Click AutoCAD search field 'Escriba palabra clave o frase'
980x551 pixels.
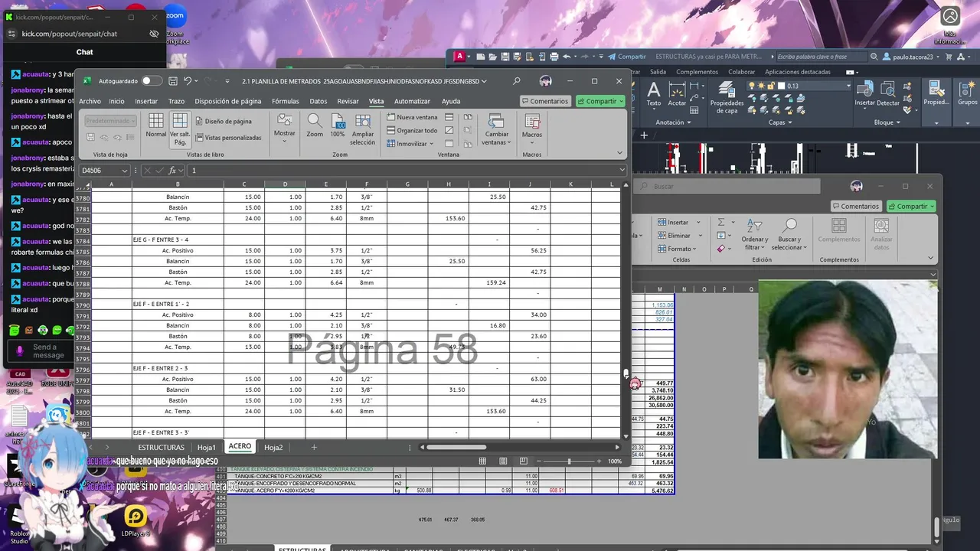pos(823,57)
